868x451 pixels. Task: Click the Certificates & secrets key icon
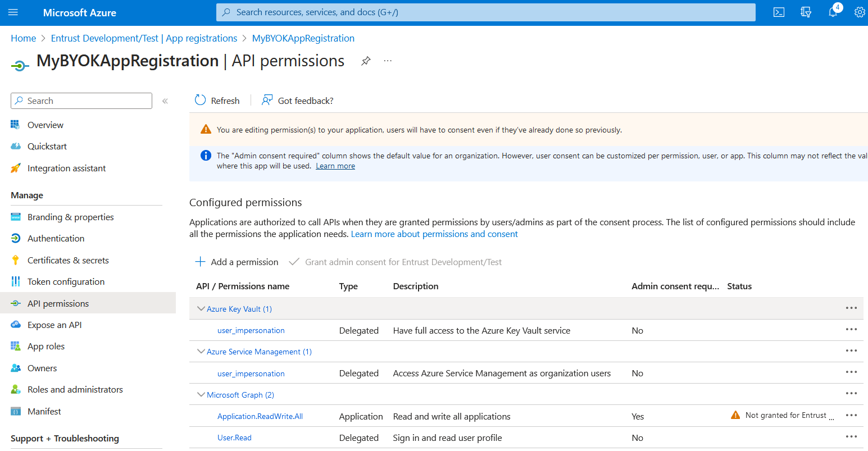(x=16, y=260)
